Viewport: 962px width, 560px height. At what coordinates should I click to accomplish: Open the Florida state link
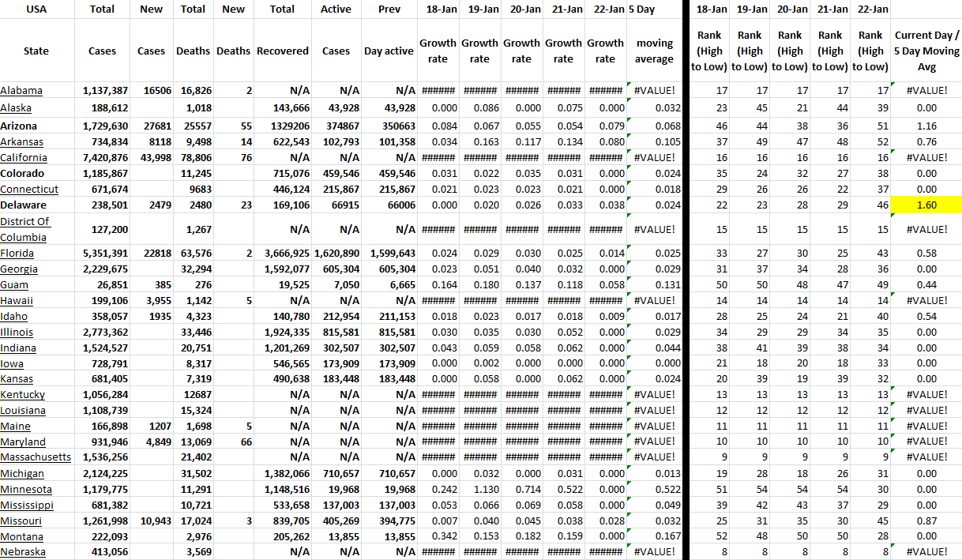[x=17, y=254]
